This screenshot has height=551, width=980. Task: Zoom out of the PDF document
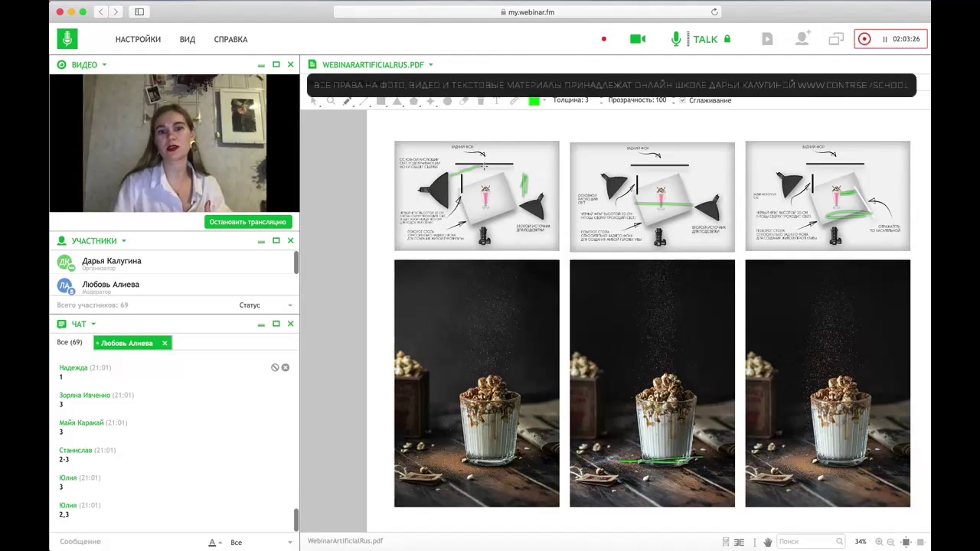890,542
